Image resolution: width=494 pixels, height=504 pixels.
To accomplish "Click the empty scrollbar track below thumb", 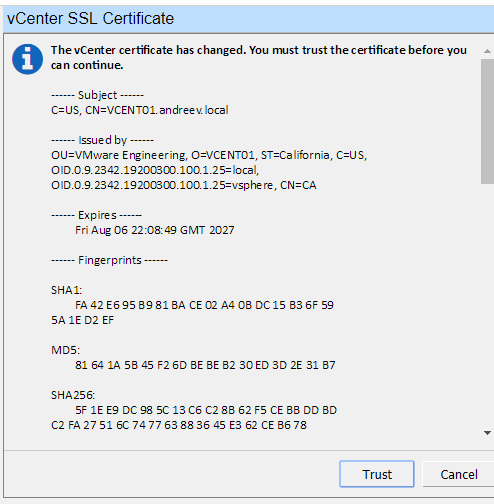I will (487, 305).
